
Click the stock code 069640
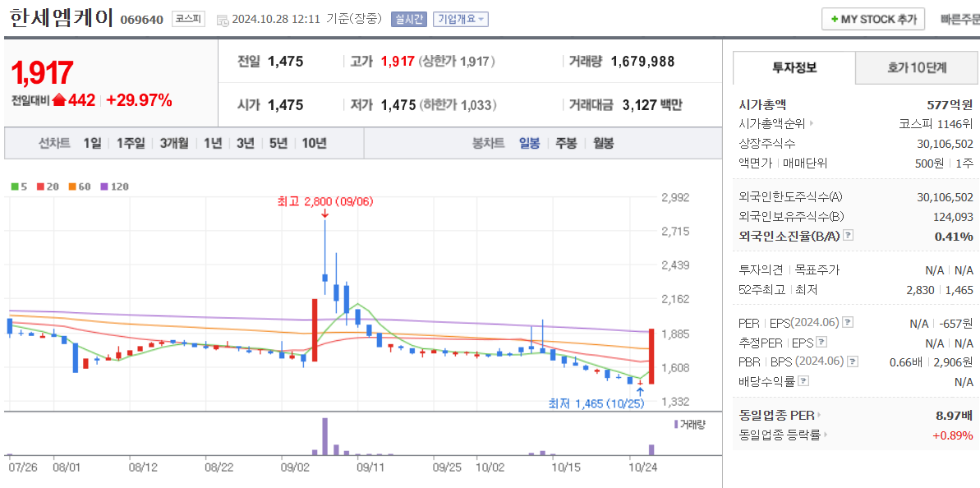point(141,20)
